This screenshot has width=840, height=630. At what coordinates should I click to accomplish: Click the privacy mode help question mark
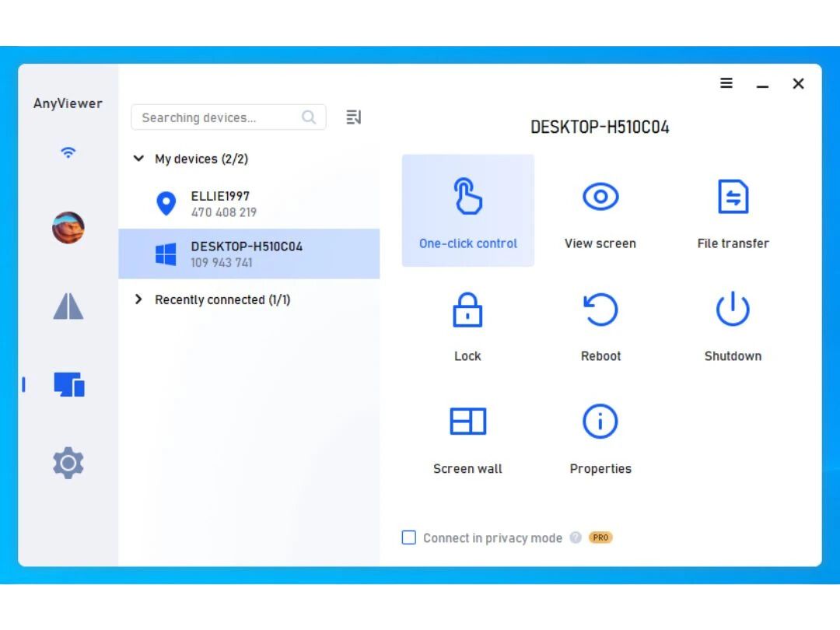click(576, 537)
